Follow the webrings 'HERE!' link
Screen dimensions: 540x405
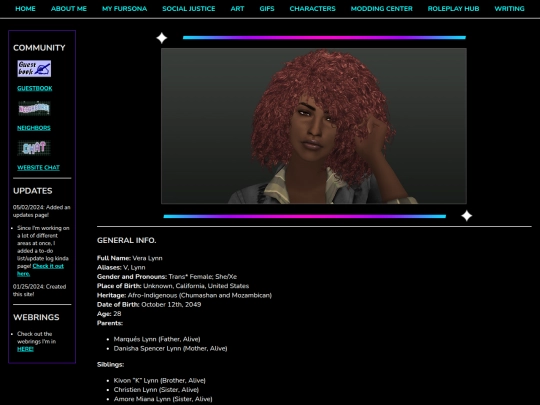[25, 349]
